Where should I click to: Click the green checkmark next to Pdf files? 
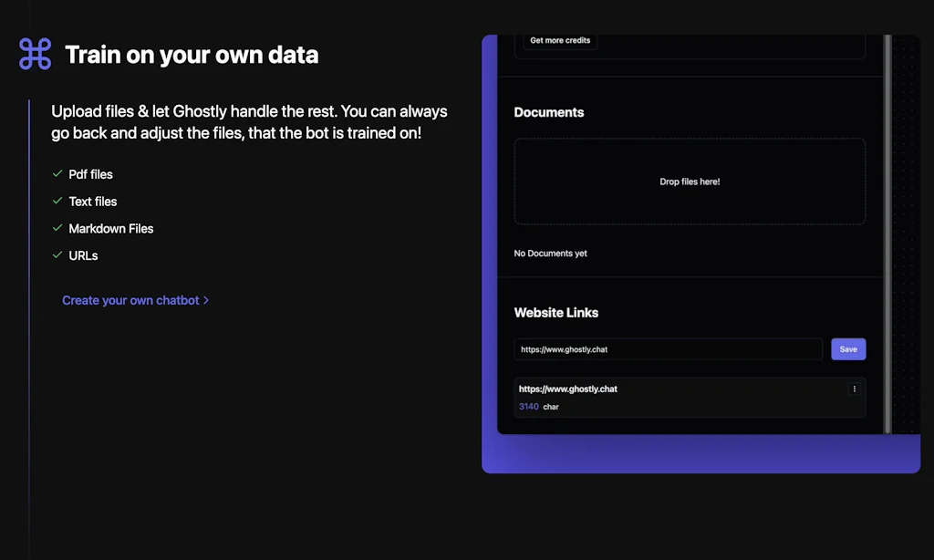pos(57,174)
